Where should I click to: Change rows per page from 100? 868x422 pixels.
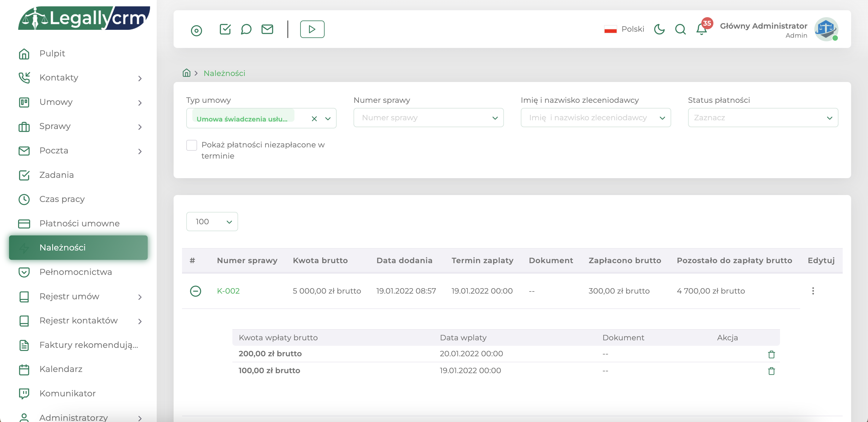212,222
